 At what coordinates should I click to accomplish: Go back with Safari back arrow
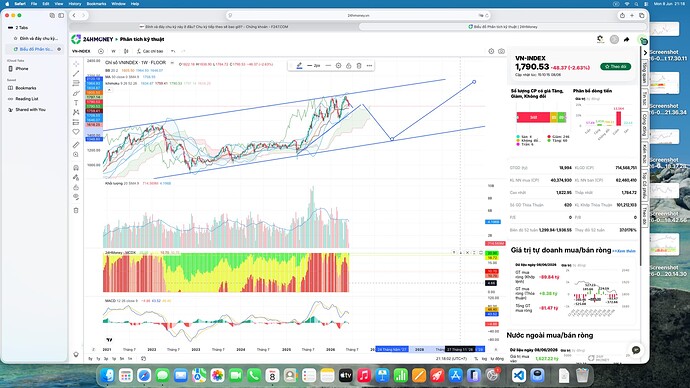pos(74,15)
